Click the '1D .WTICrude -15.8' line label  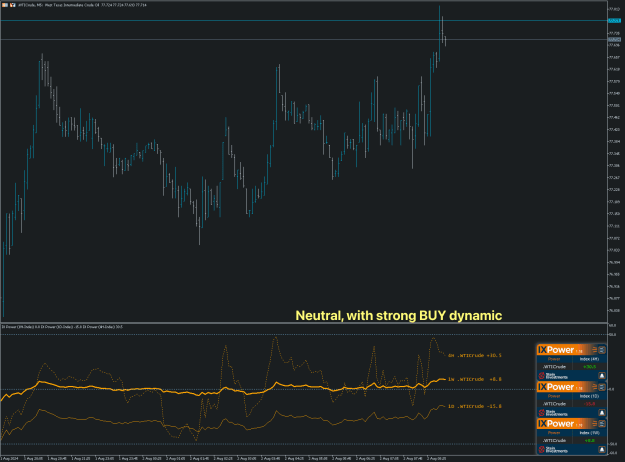475,406
